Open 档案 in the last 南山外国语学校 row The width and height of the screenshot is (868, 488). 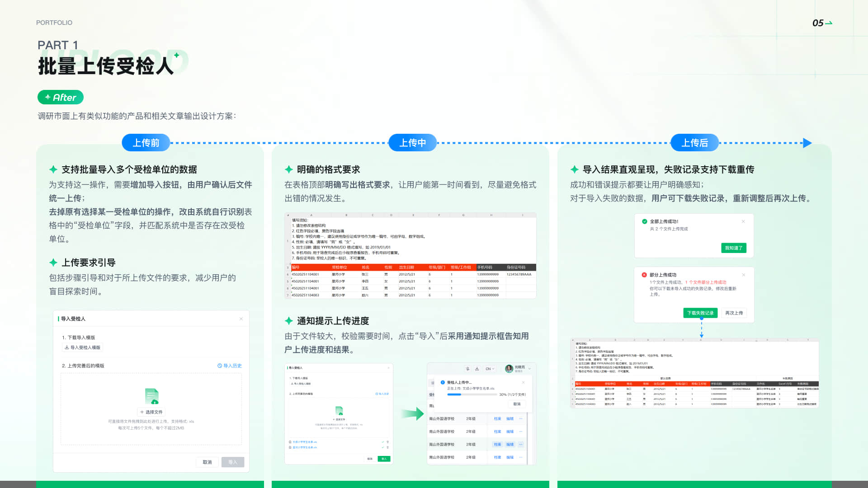click(x=497, y=457)
